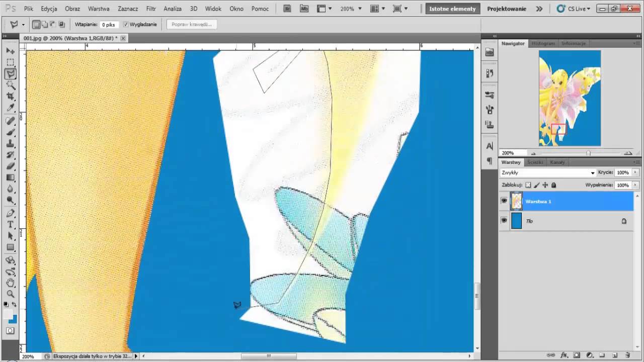The height and width of the screenshot is (362, 644).
Task: Open the Krycie opacity slider arrow
Action: click(635, 172)
